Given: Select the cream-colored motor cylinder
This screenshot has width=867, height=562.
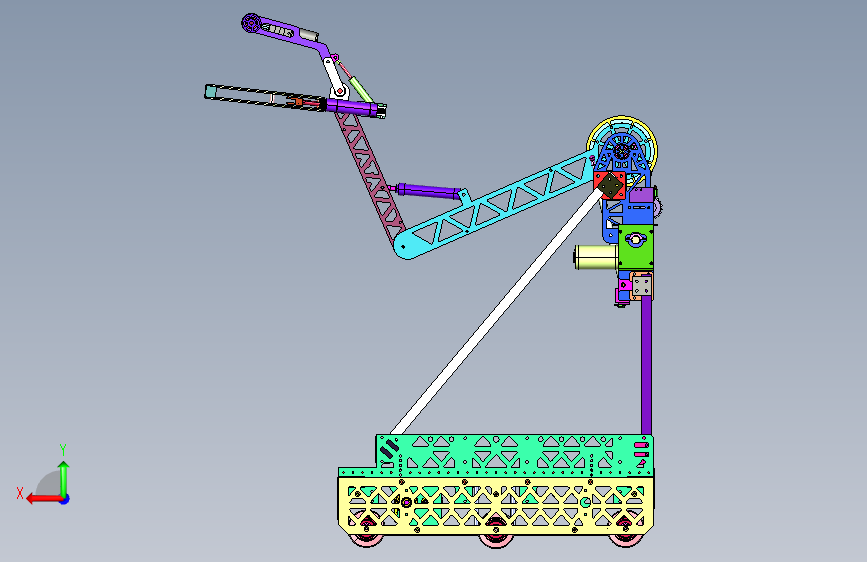Looking at the screenshot, I should pos(596,257).
